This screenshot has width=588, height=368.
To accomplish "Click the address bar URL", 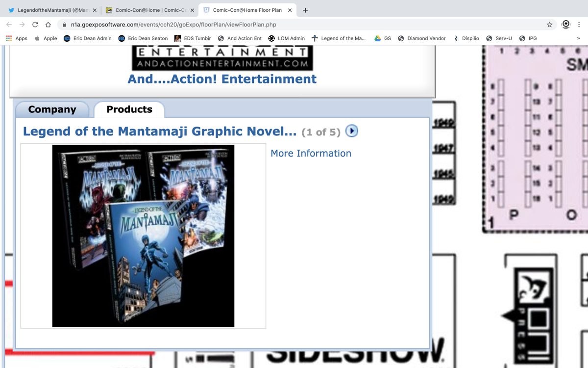I will tap(173, 25).
